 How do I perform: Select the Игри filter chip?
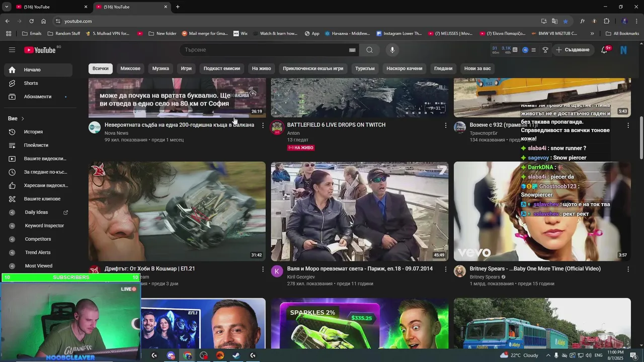pyautogui.click(x=186, y=68)
